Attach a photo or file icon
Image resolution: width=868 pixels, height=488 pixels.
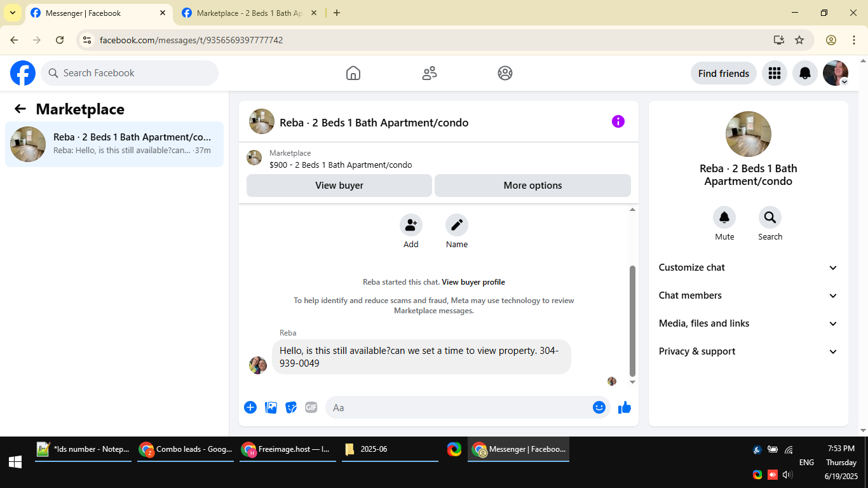(271, 407)
